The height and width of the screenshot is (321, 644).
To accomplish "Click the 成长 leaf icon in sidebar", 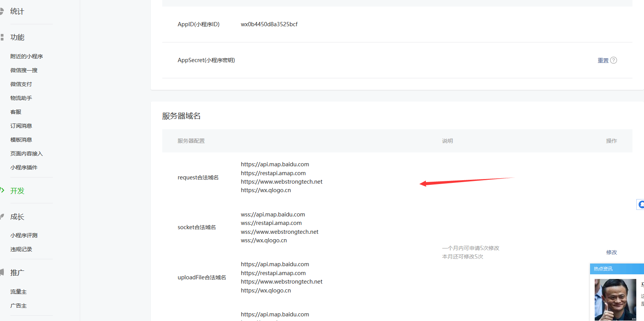I will point(2,216).
